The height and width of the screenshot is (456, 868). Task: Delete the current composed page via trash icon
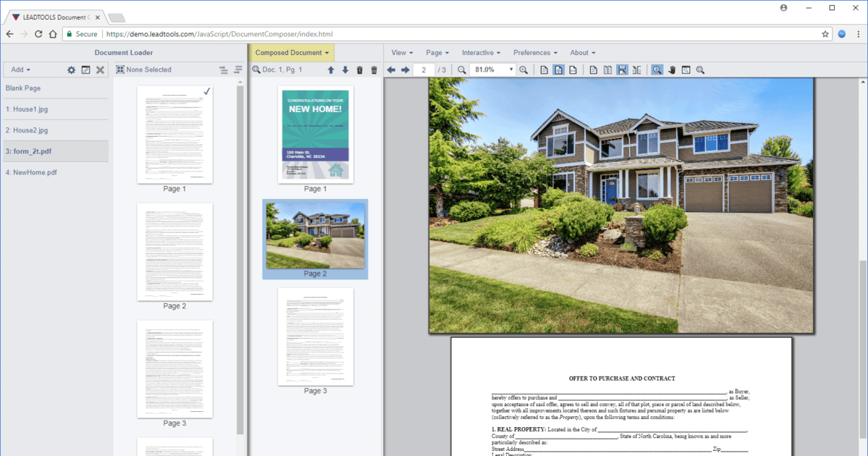pos(359,69)
